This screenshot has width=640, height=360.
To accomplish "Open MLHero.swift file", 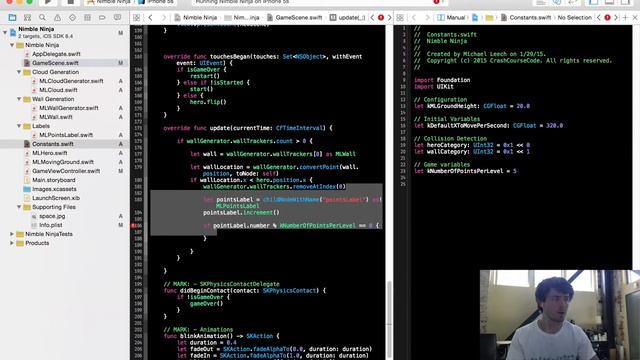I will (50, 153).
